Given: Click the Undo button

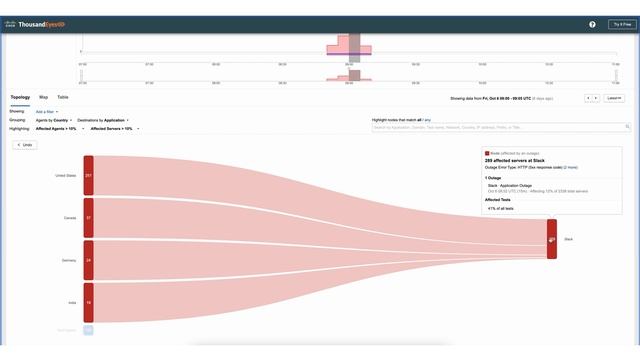Looking at the screenshot, I should click(x=25, y=145).
